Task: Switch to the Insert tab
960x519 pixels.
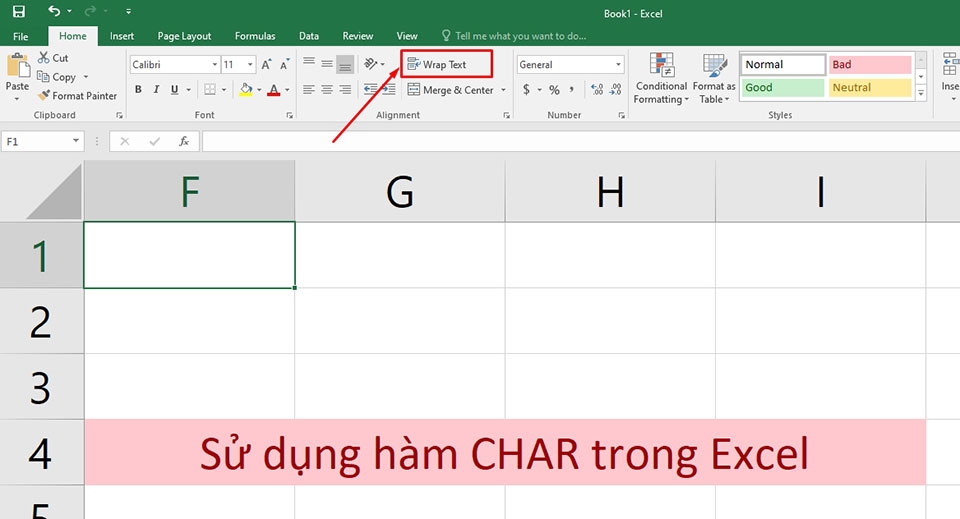Action: click(x=122, y=36)
